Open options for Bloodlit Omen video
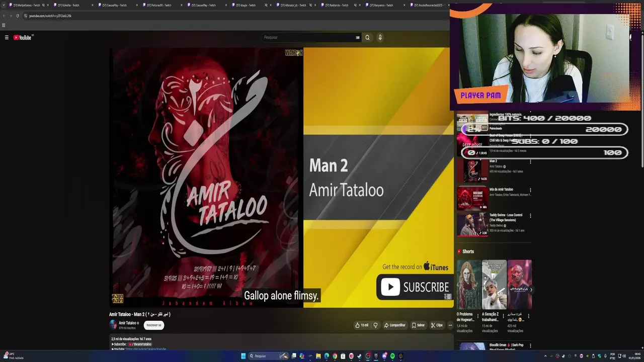Image resolution: width=644 pixels, height=362 pixels. pos(530,346)
